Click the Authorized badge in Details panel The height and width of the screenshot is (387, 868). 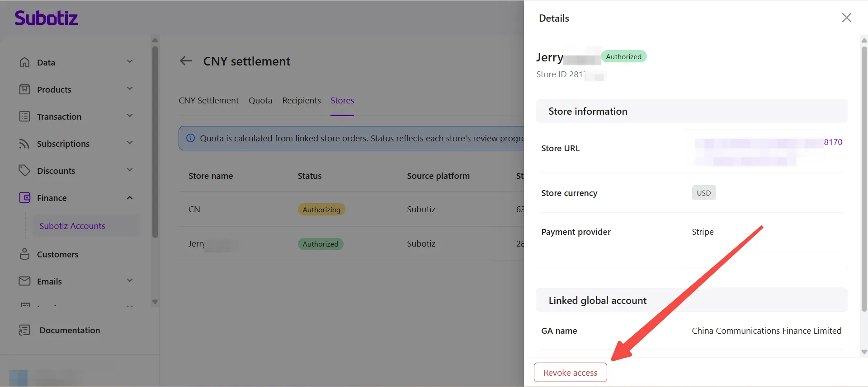coord(623,56)
